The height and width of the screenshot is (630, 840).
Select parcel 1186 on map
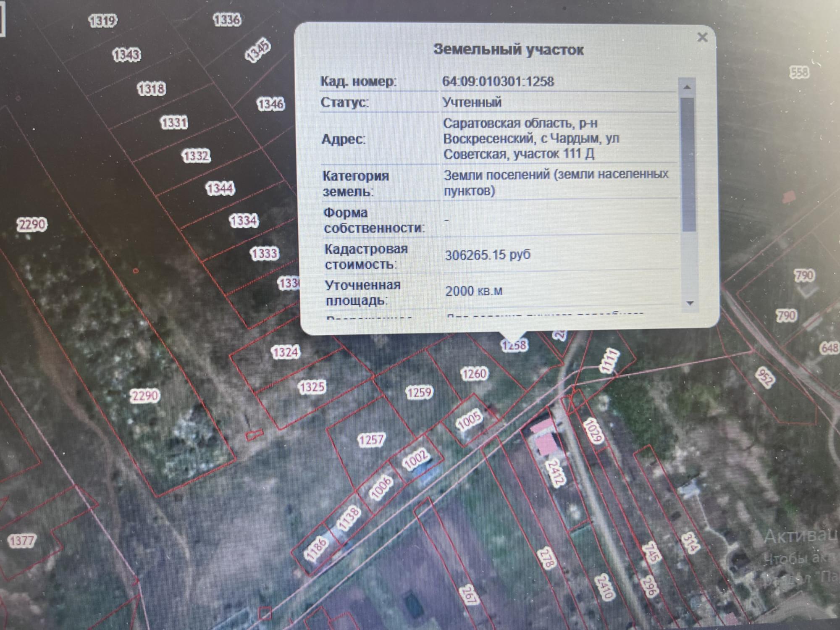click(x=316, y=550)
